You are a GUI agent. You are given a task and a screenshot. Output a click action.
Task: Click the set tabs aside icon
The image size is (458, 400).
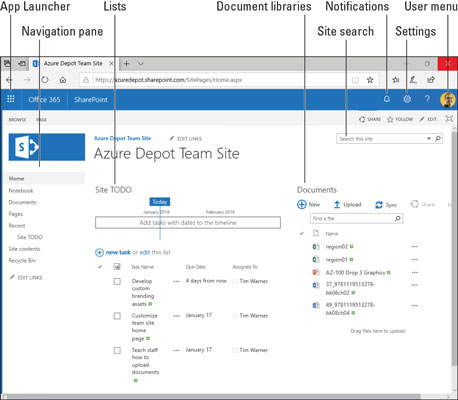(x=22, y=63)
